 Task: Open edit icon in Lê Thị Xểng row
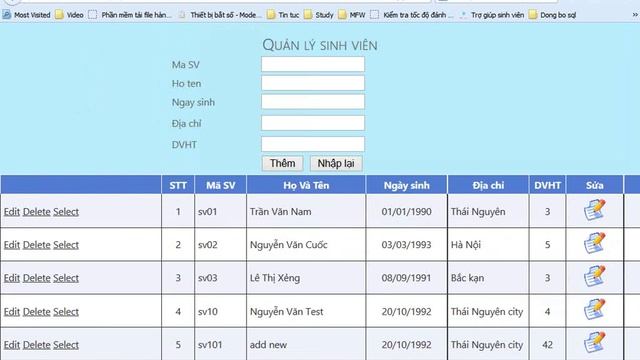(x=595, y=276)
